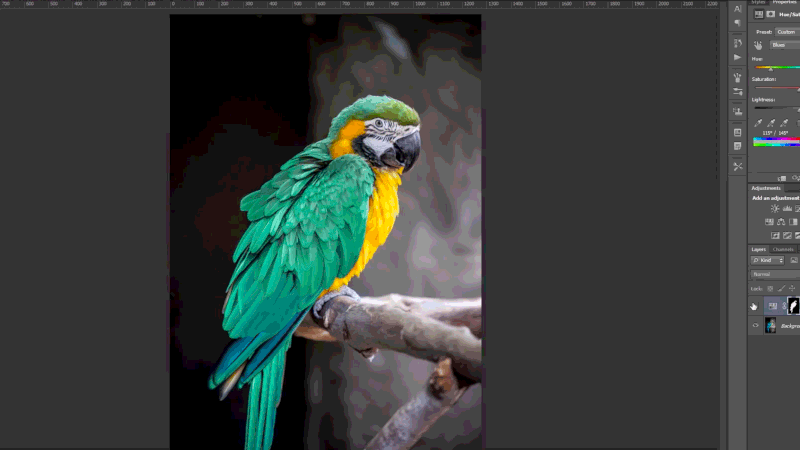The height and width of the screenshot is (450, 800).
Task: Open the crossed-tools preset icon in dock
Action: [738, 166]
